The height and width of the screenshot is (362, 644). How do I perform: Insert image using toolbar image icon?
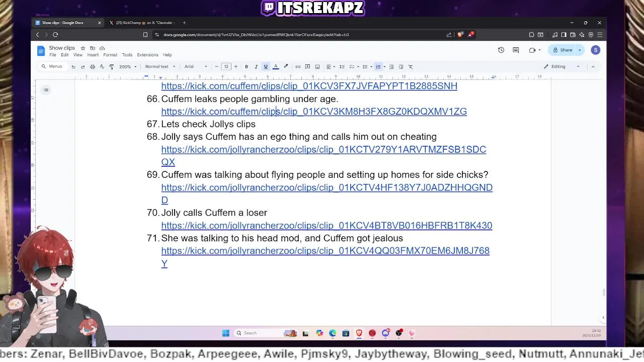point(317,66)
